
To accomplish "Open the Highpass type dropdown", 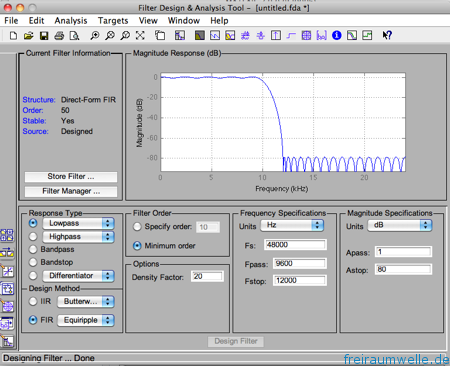I will click(78, 237).
